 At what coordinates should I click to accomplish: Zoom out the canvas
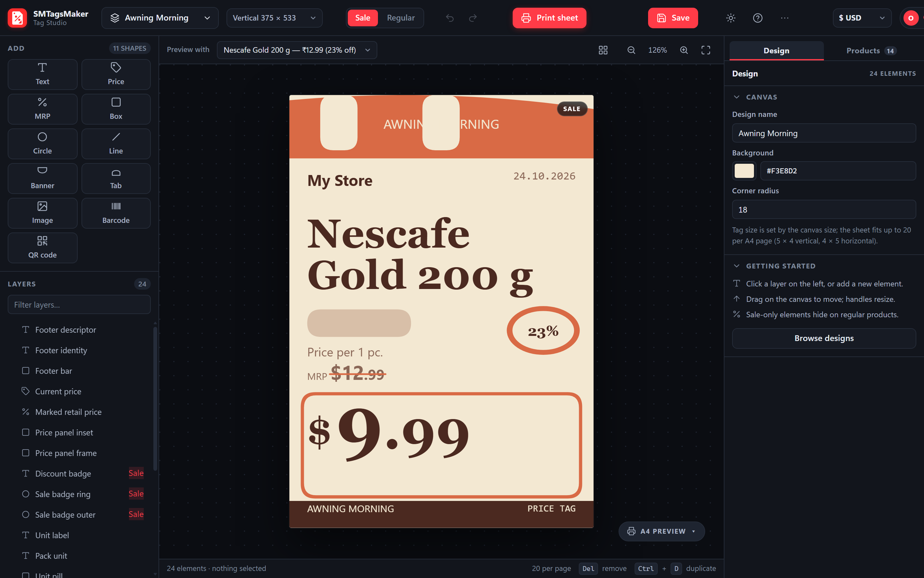[631, 50]
